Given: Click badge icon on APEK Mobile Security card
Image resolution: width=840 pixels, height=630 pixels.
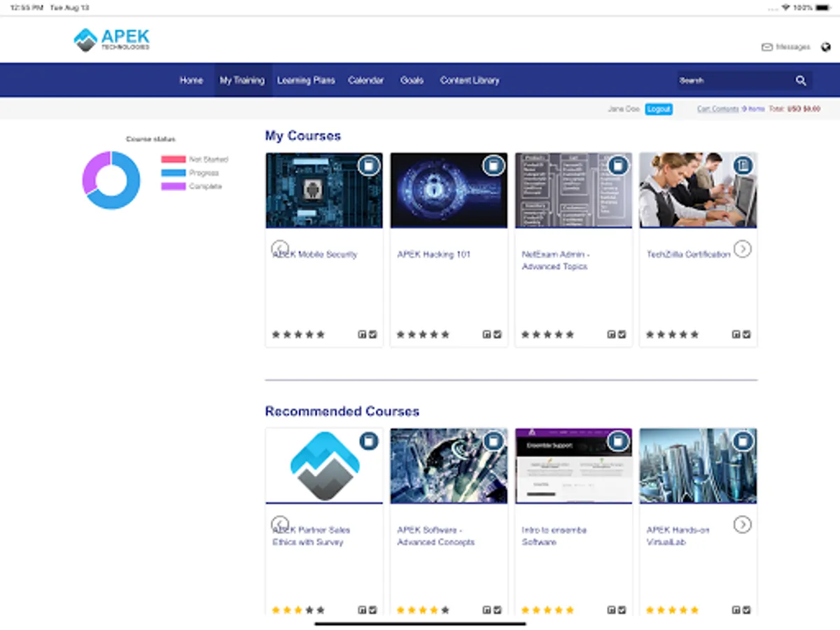Looking at the screenshot, I should point(369,166).
